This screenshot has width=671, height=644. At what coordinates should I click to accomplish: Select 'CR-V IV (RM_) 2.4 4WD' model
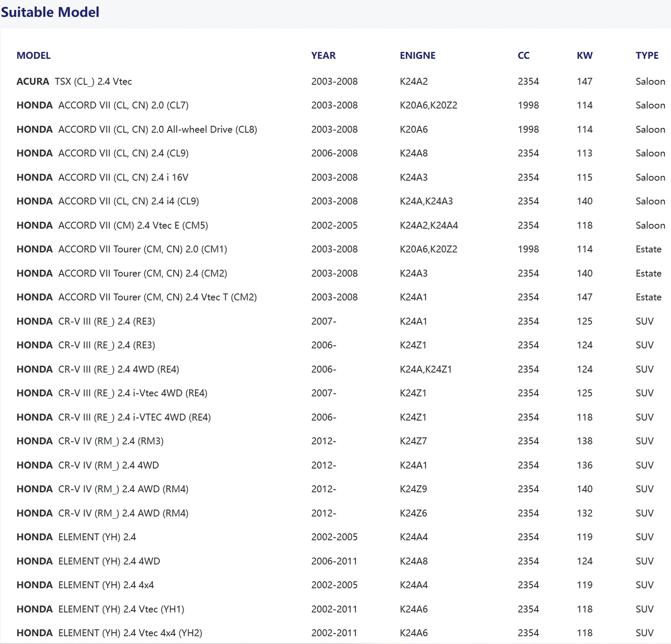(88, 465)
